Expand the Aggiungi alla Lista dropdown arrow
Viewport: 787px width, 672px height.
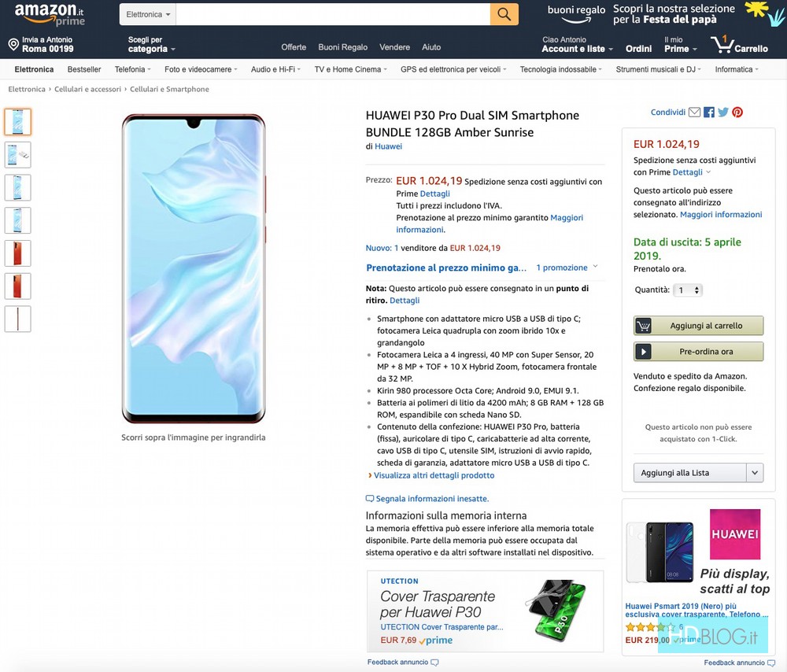coord(755,472)
